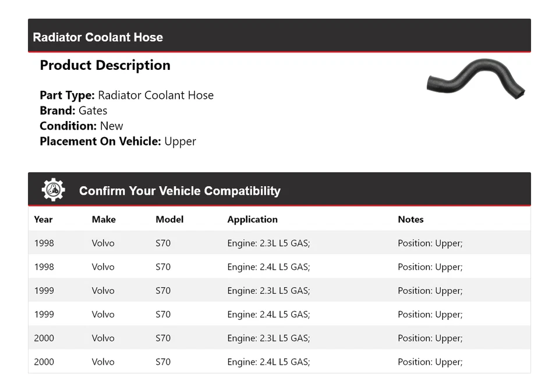The width and height of the screenshot is (559, 392).
Task: Click the "Application" column header
Action: 252,219
